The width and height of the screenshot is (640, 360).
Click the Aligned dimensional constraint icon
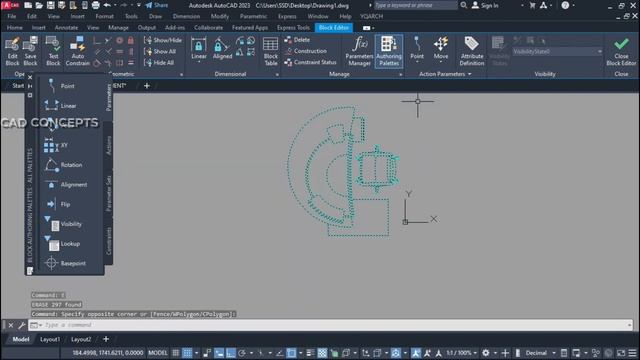(222, 49)
